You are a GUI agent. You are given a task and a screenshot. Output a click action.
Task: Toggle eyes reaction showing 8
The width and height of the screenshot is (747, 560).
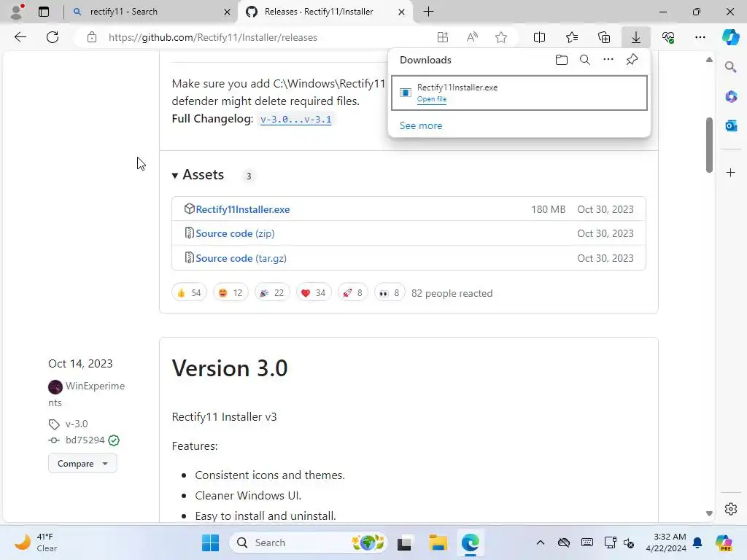coord(390,293)
